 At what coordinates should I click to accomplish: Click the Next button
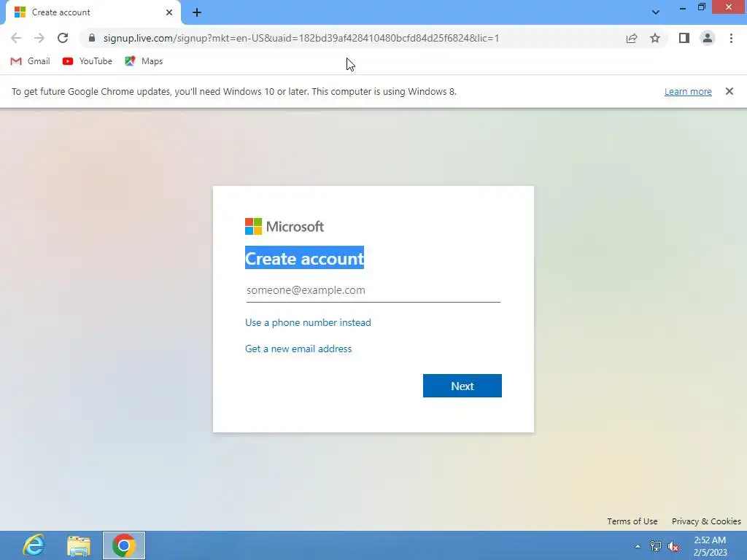click(x=462, y=386)
